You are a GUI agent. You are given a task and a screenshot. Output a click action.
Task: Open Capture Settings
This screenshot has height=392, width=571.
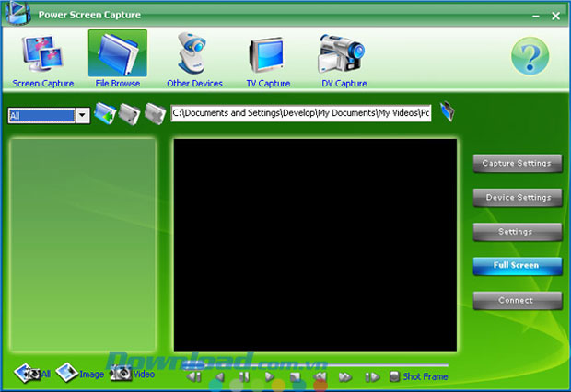click(517, 163)
